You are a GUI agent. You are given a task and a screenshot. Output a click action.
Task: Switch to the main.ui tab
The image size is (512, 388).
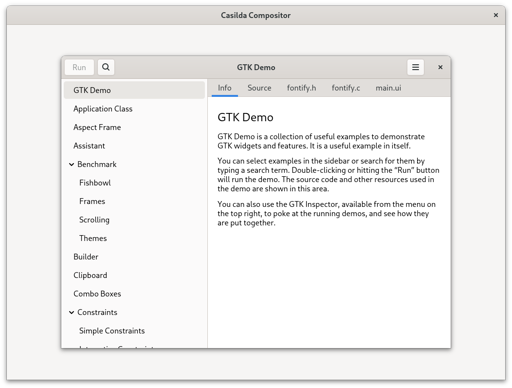[x=388, y=88]
